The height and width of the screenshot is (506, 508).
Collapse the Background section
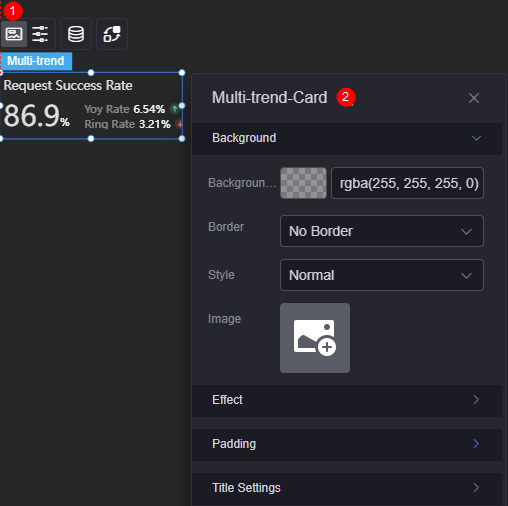click(347, 138)
